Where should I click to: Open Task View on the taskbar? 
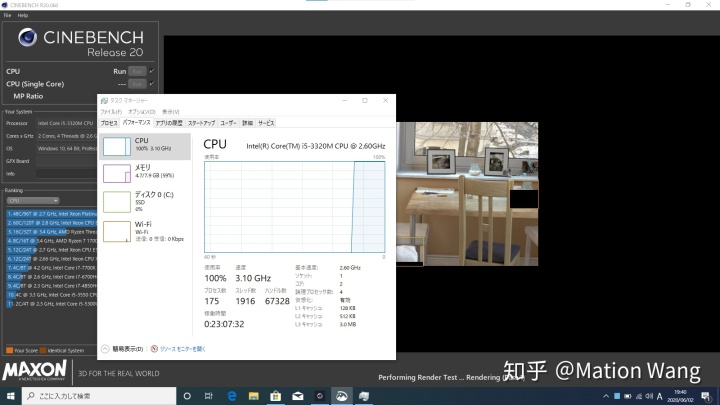coord(209,396)
